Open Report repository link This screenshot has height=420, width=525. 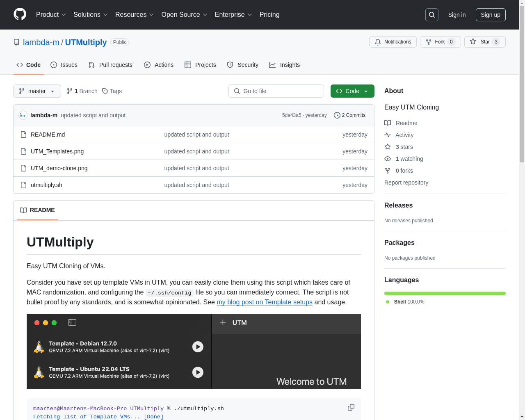click(406, 183)
